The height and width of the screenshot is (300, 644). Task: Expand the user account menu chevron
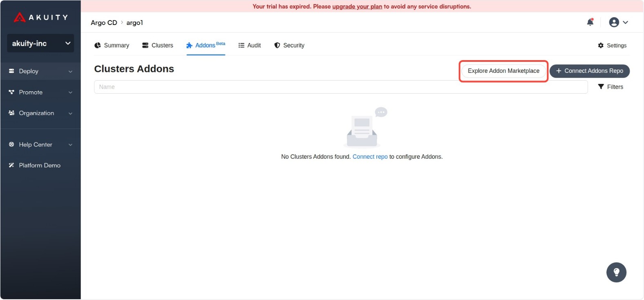625,23
